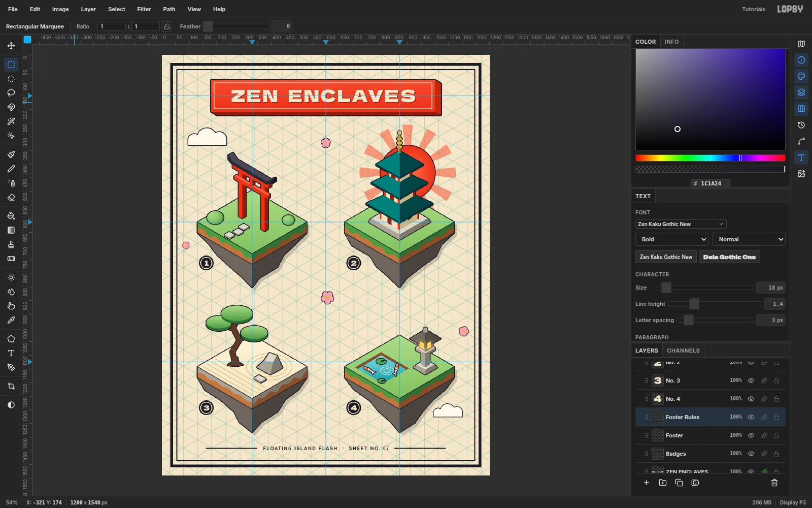Image resolution: width=812 pixels, height=508 pixels.
Task: Select the Dodge brightness tool
Action: (11, 277)
